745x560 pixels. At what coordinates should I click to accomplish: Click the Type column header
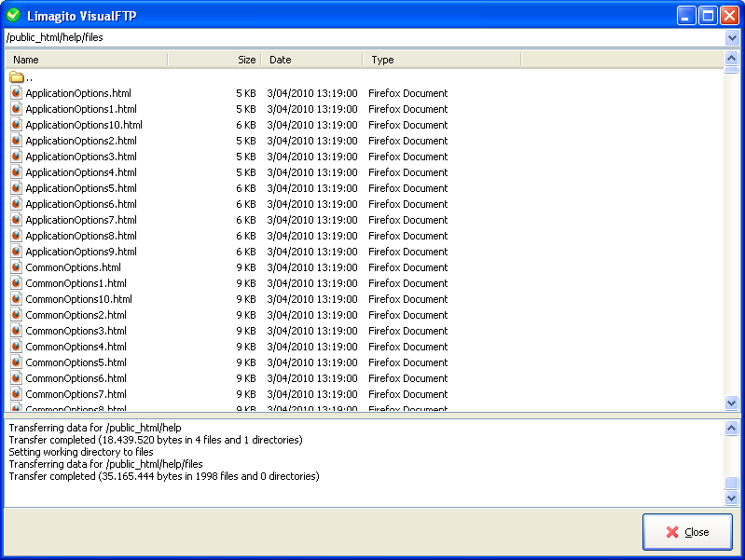[x=440, y=60]
